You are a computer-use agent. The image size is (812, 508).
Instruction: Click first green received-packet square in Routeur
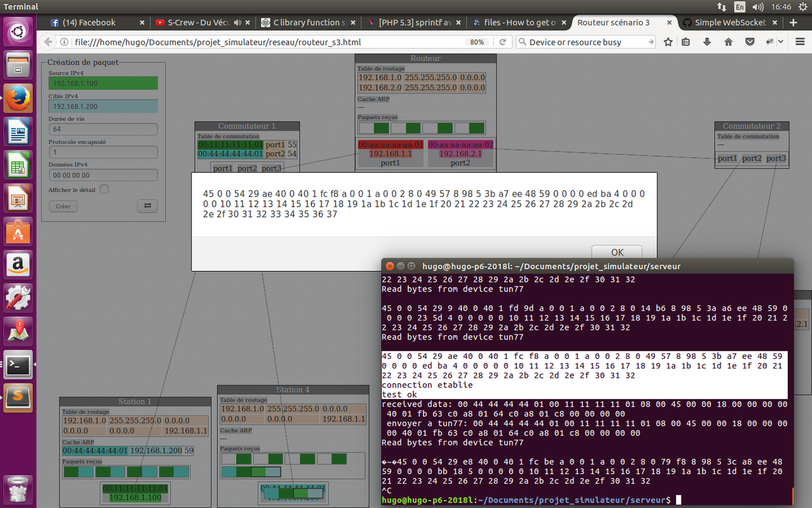click(x=381, y=128)
